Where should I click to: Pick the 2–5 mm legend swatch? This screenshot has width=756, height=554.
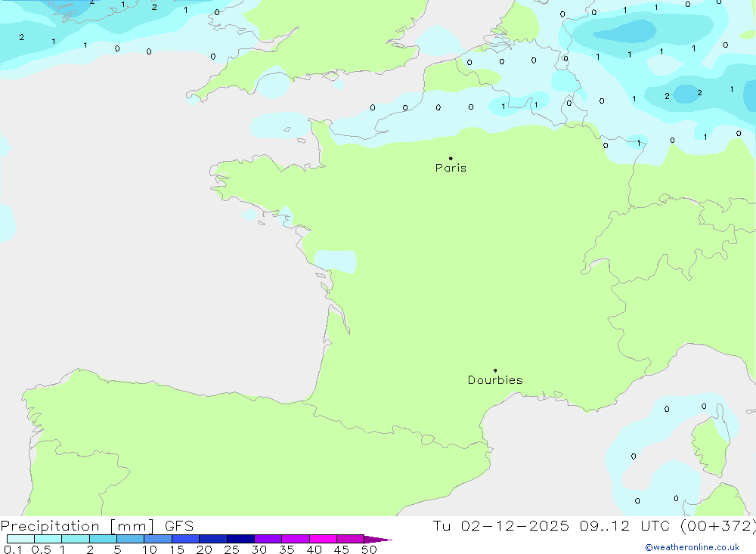coord(103,539)
